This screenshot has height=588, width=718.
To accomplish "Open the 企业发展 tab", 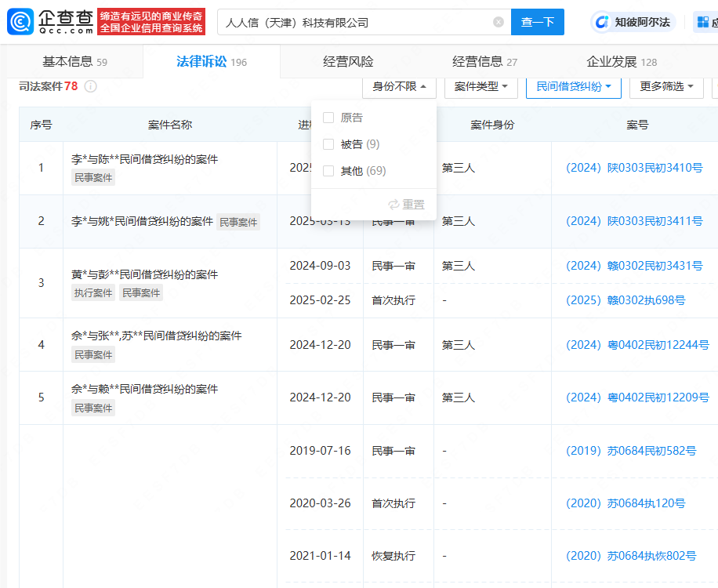I will (621, 62).
